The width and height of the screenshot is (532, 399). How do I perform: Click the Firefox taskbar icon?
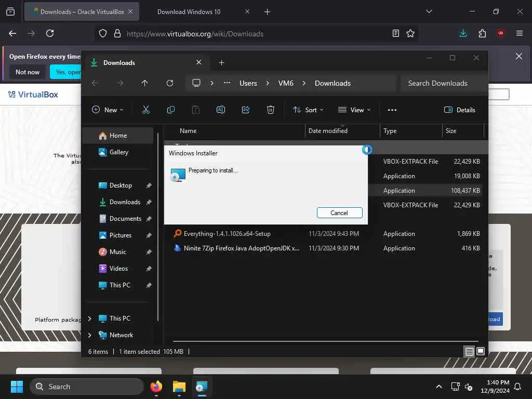click(x=156, y=387)
